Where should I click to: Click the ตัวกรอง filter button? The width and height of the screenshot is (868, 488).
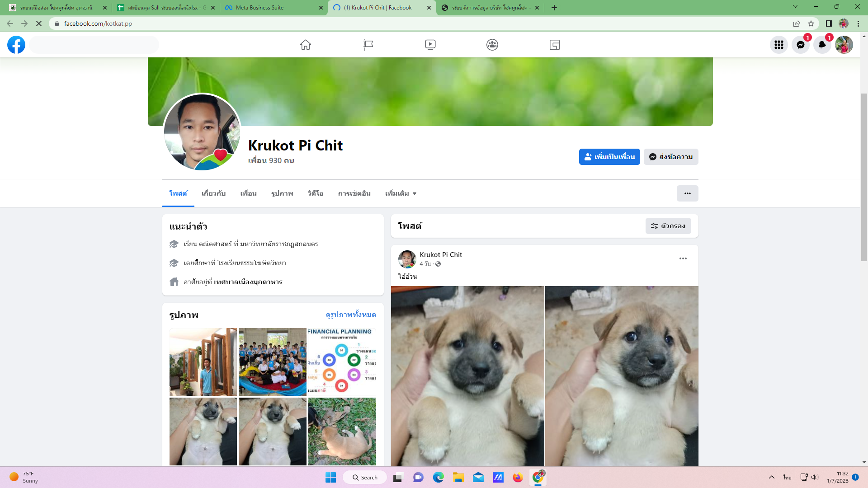(x=668, y=226)
